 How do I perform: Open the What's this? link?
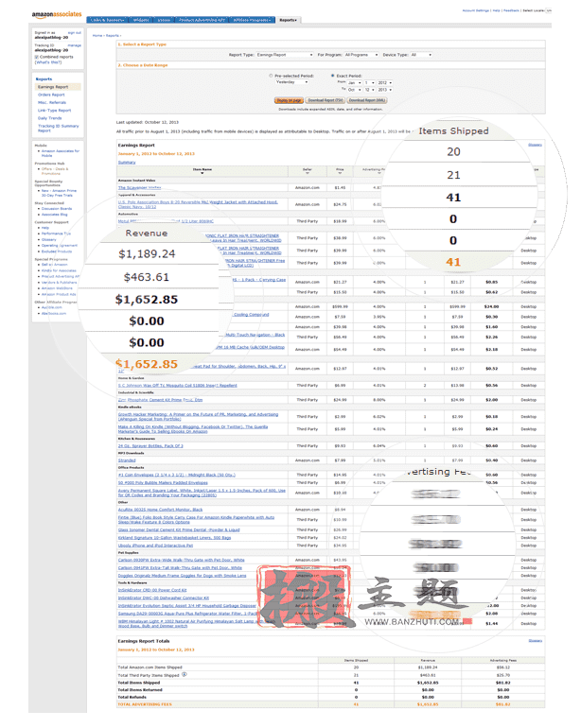pyautogui.click(x=48, y=62)
